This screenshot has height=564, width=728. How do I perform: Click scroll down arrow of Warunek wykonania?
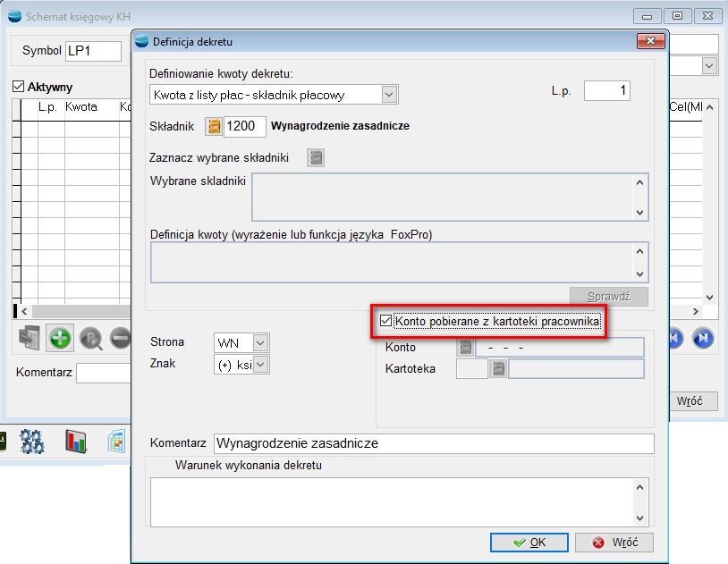(639, 518)
